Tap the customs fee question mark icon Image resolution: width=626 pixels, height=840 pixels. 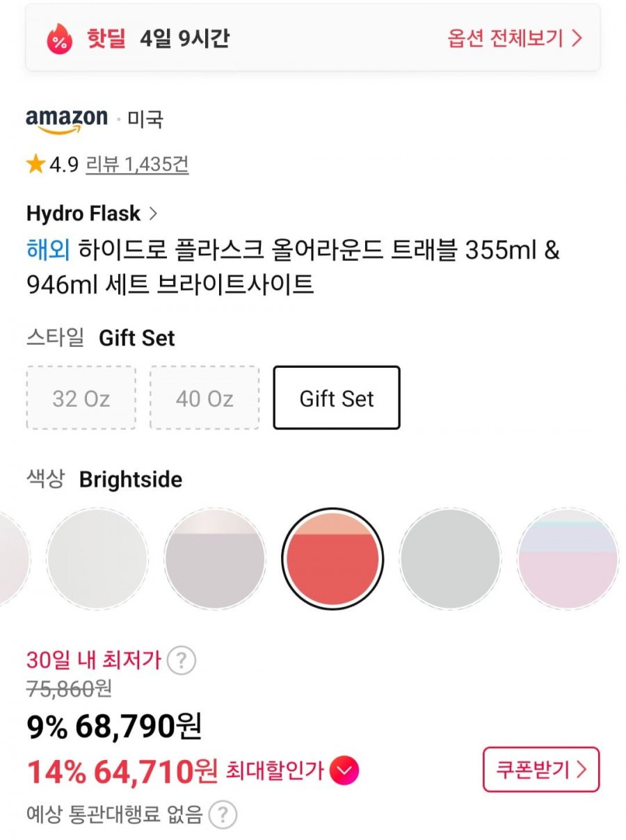[x=223, y=814]
